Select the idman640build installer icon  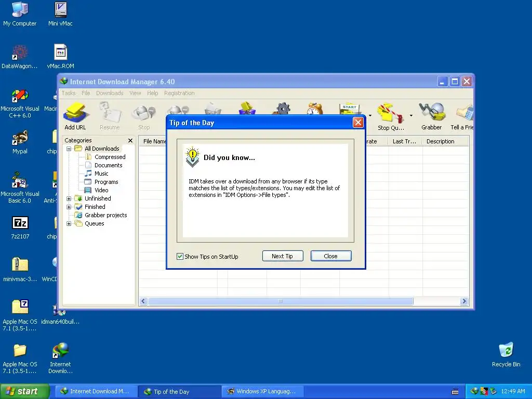point(60,315)
